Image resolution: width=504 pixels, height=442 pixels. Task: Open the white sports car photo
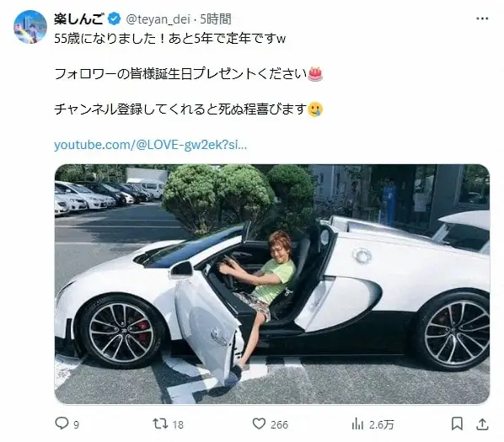click(x=272, y=284)
